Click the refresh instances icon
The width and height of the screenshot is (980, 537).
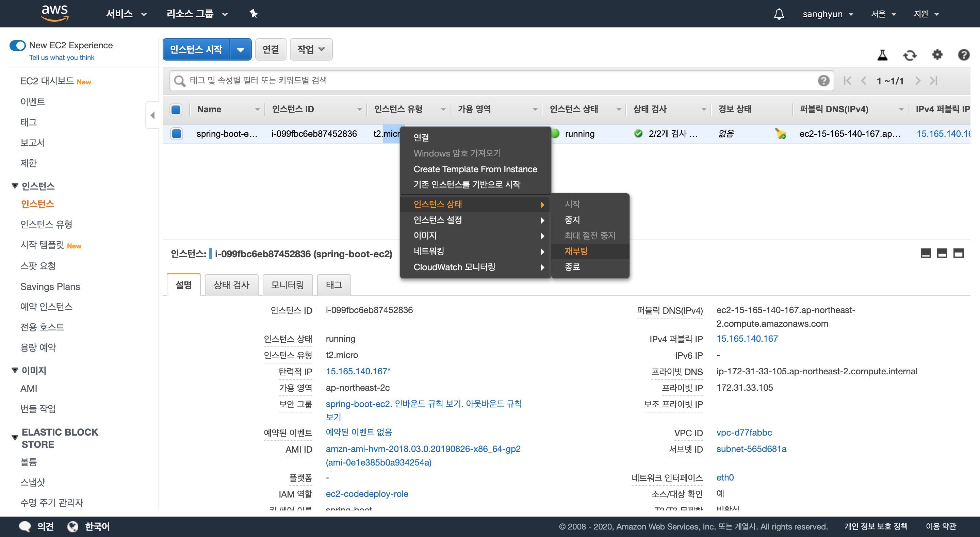pos(910,55)
